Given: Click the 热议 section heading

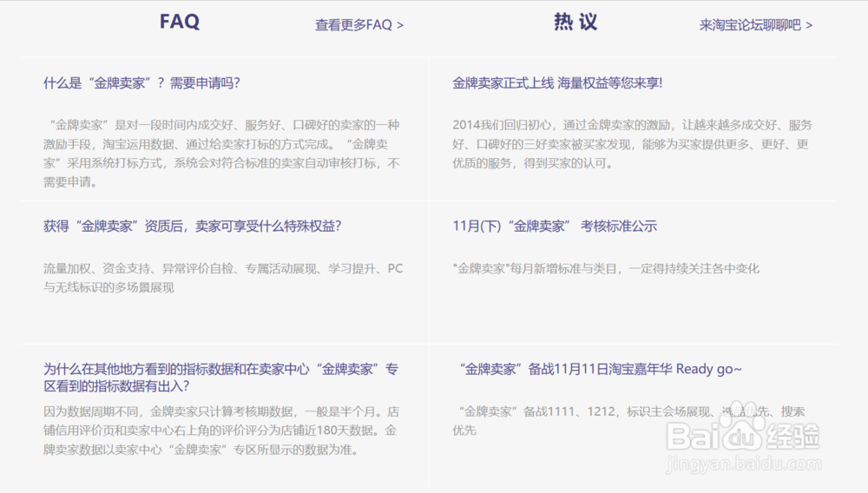Looking at the screenshot, I should point(575,22).
